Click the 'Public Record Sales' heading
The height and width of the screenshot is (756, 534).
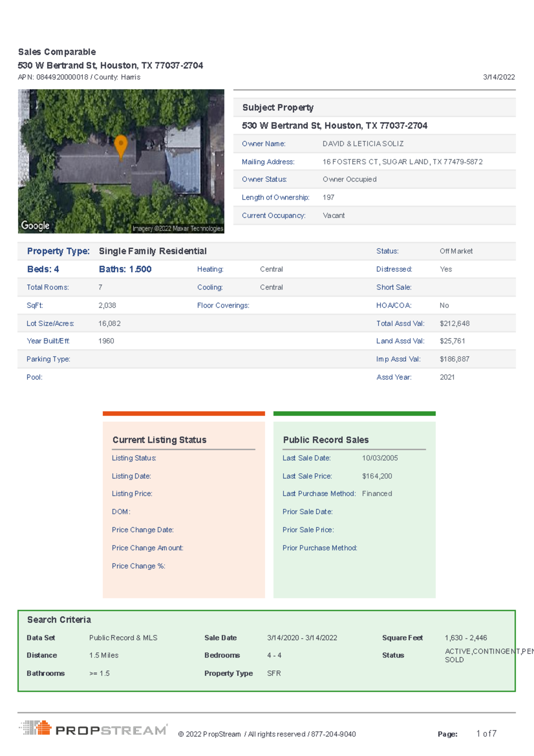coord(326,440)
